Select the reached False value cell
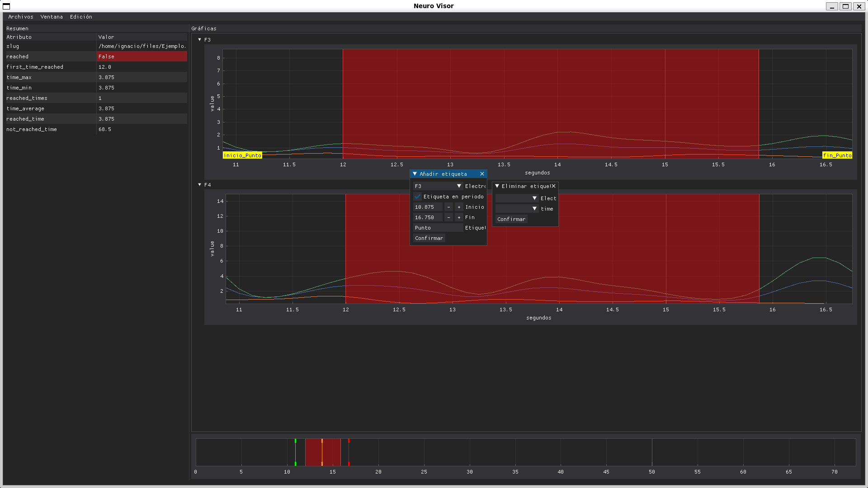This screenshot has height=488, width=868. (142, 56)
